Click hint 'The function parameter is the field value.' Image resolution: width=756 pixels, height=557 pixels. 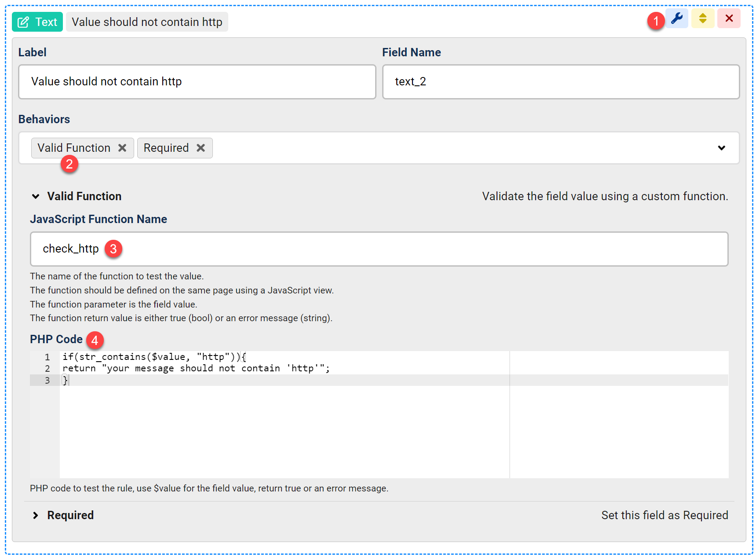pos(113,304)
